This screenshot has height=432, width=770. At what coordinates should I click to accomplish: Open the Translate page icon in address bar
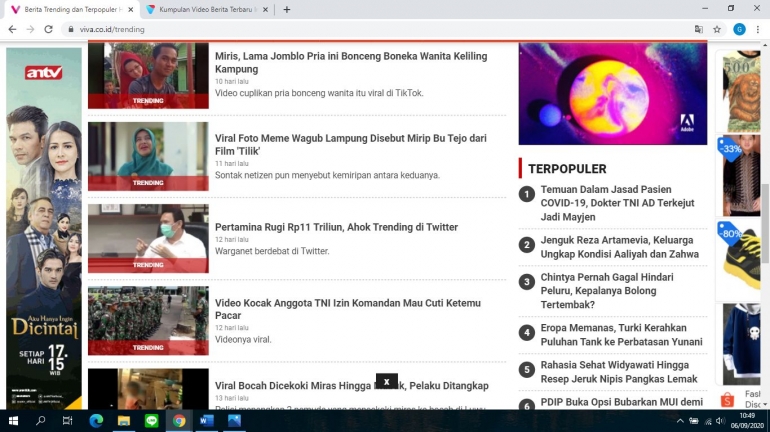[698, 29]
